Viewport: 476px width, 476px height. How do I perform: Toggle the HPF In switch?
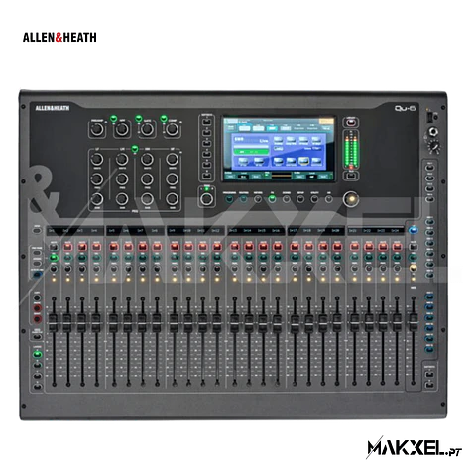(x=114, y=119)
